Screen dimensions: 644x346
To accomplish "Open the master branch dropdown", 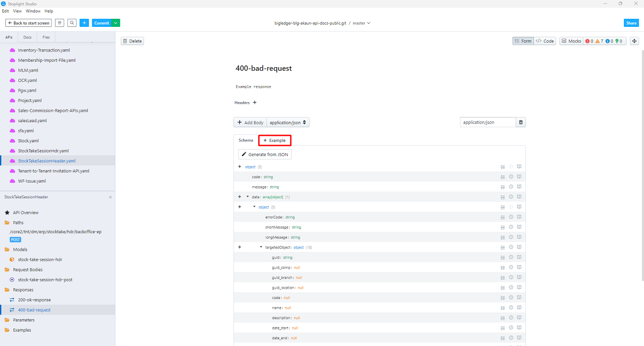I will 362,23.
